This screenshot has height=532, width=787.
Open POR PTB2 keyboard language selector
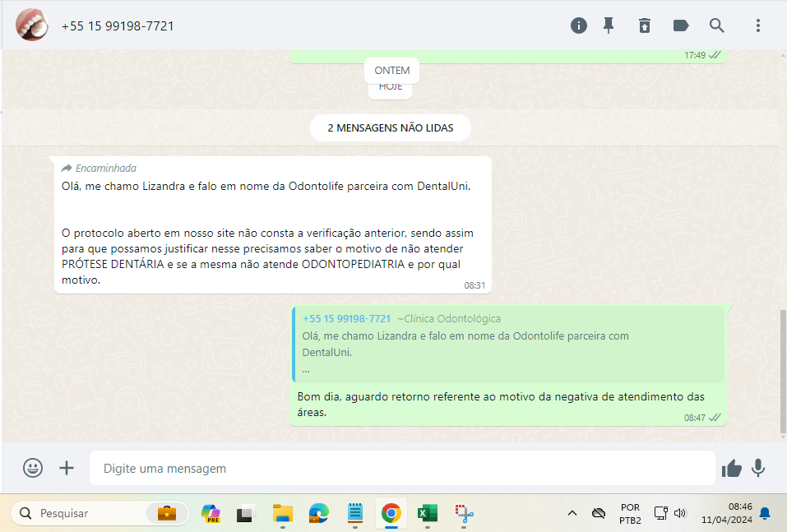coord(630,514)
